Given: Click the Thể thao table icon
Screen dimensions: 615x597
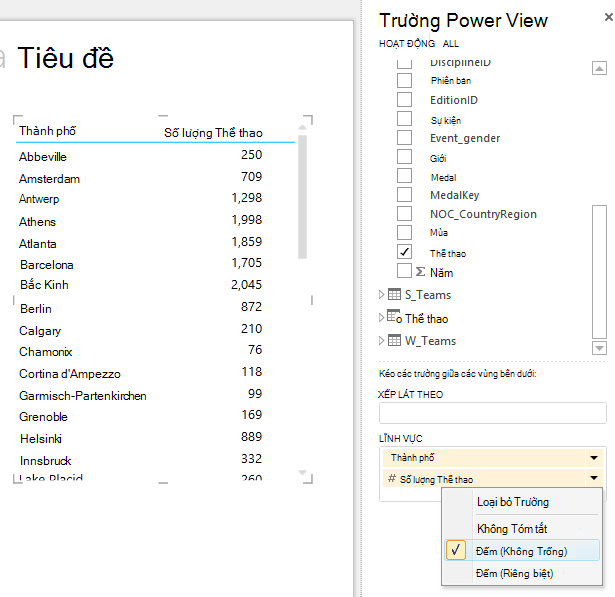Looking at the screenshot, I should coord(394,316).
